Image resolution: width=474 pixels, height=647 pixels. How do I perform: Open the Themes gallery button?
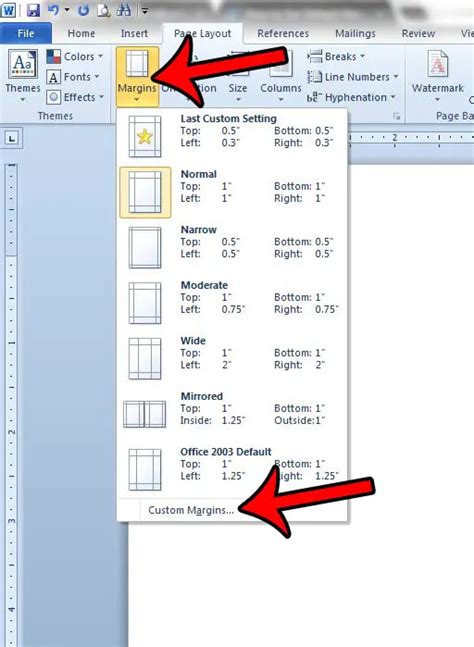click(23, 76)
